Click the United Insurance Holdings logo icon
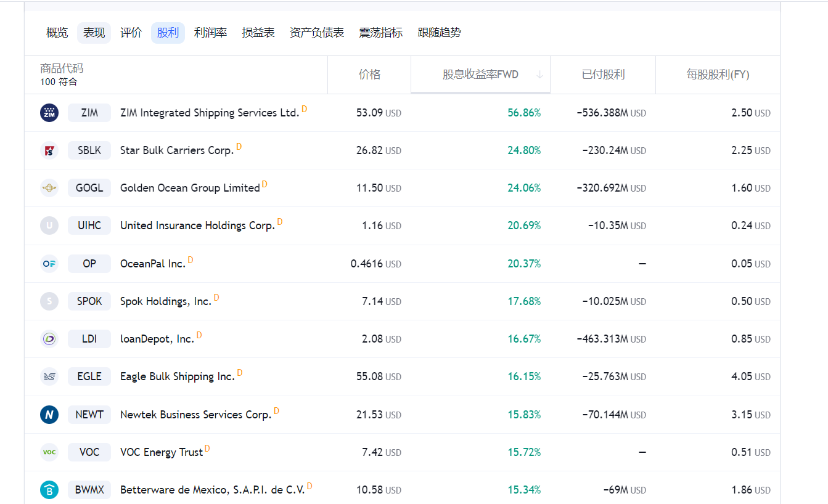The image size is (828, 504). [x=49, y=226]
